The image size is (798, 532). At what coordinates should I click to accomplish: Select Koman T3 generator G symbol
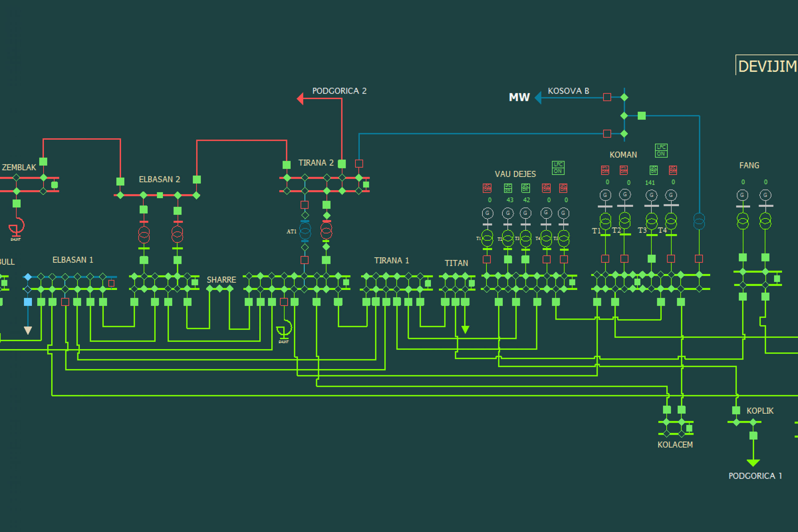point(651,195)
